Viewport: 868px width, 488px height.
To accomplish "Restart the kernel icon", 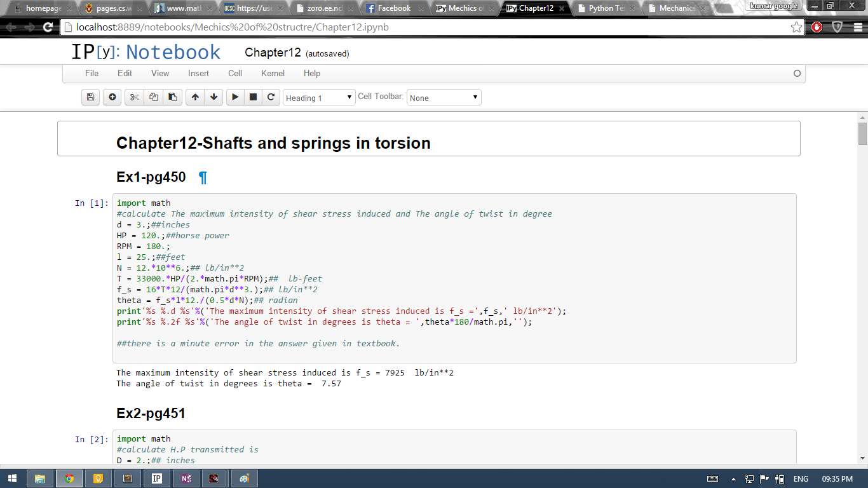I will point(271,97).
